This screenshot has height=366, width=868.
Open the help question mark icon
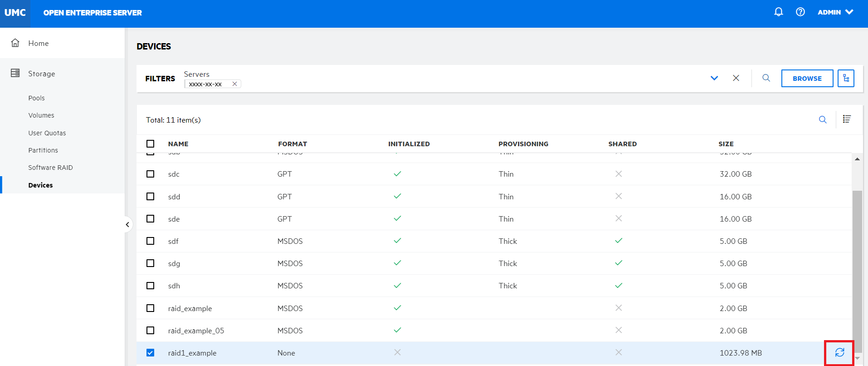coord(800,12)
